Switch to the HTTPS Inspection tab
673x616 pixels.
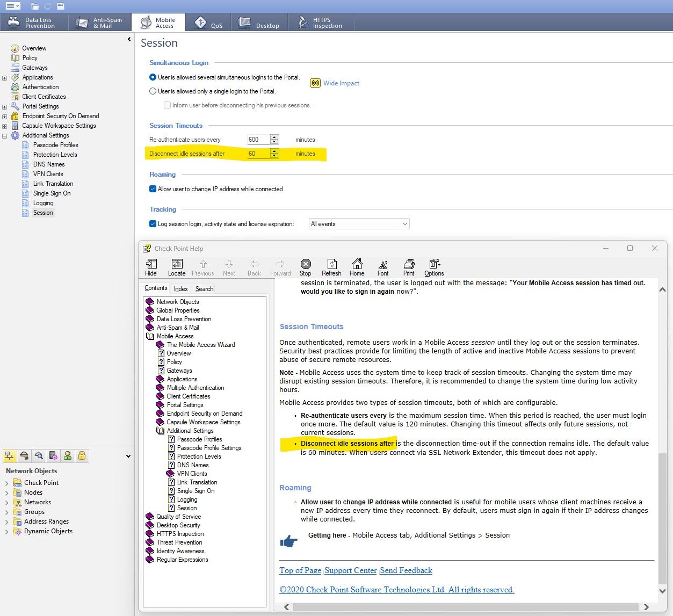[x=322, y=23]
